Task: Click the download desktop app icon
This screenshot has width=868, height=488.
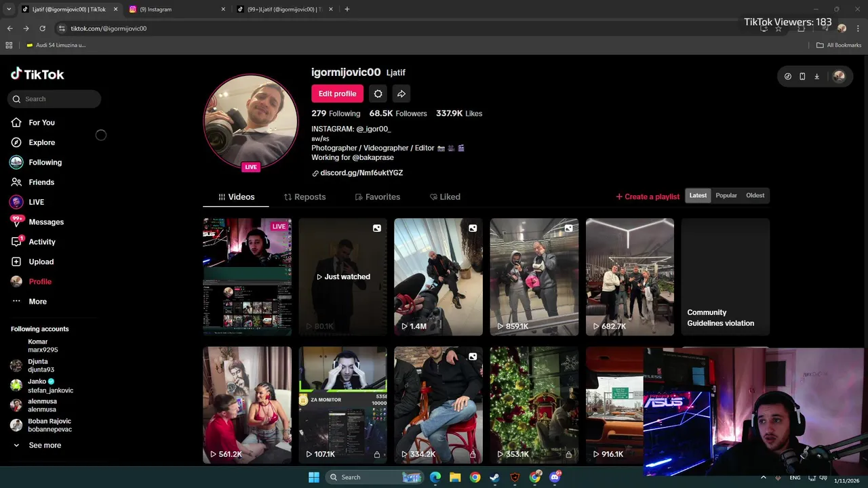Action: (817, 77)
